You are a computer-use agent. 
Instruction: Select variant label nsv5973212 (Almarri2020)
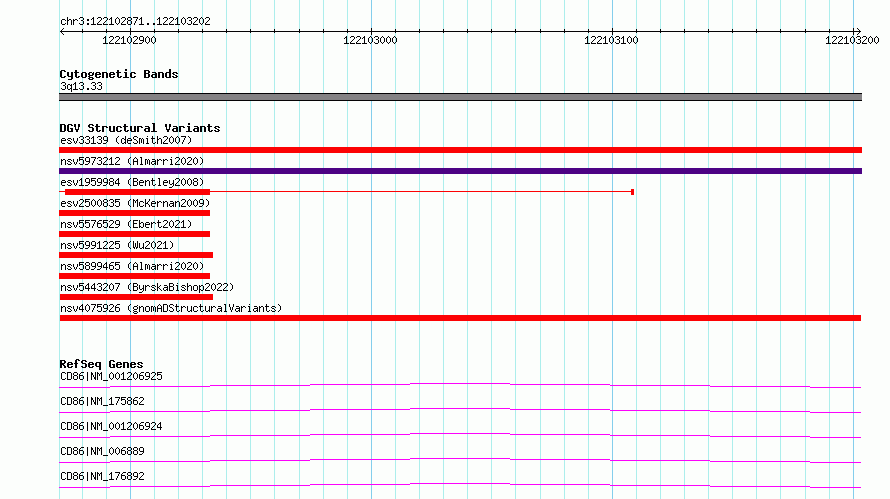132,161
